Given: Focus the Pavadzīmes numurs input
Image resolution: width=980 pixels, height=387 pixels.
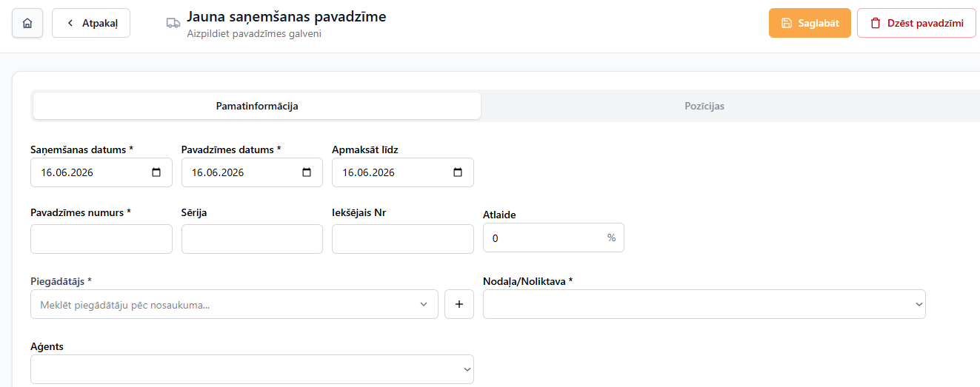Looking at the screenshot, I should [x=101, y=239].
